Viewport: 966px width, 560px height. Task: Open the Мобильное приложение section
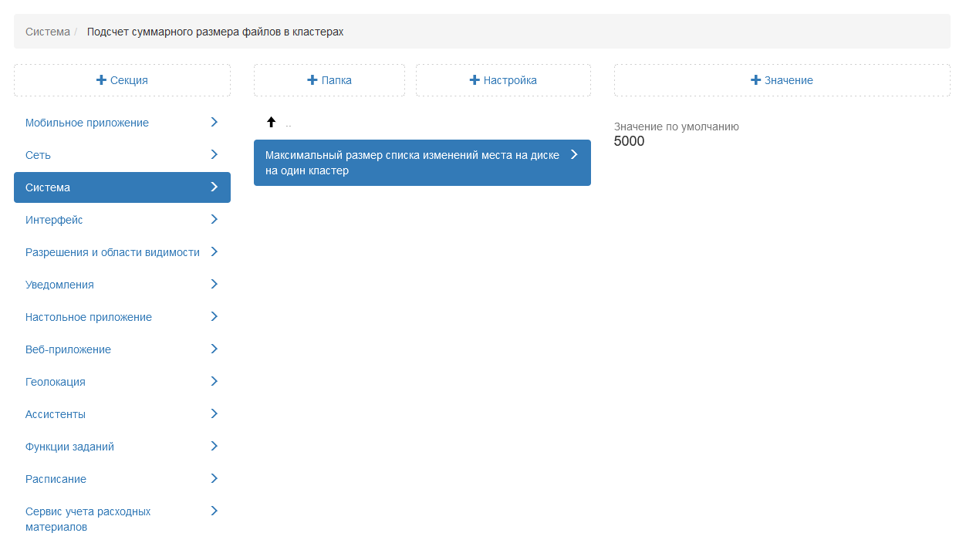87,123
